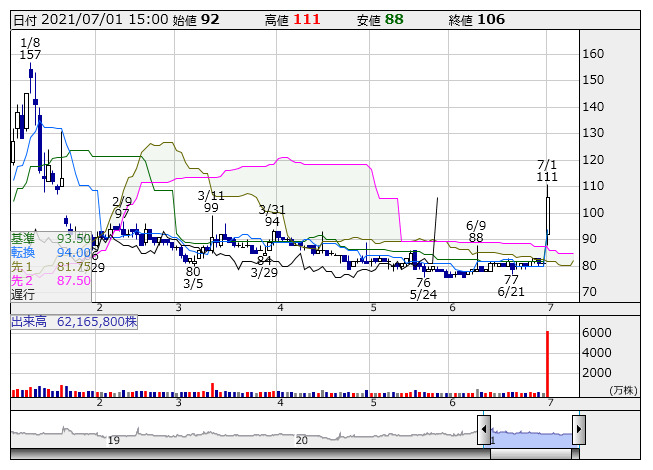Click the 84 3/29 low label
Screen dimensions: 653x470
click(x=264, y=266)
